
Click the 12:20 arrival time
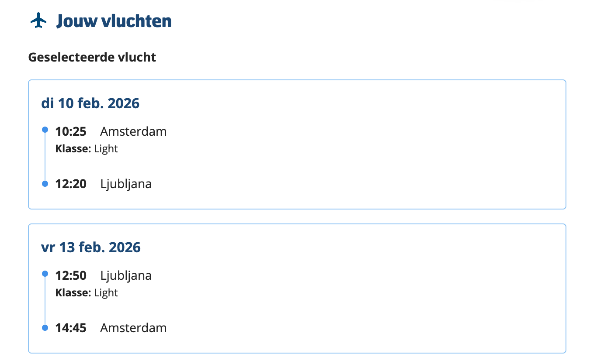[71, 184]
